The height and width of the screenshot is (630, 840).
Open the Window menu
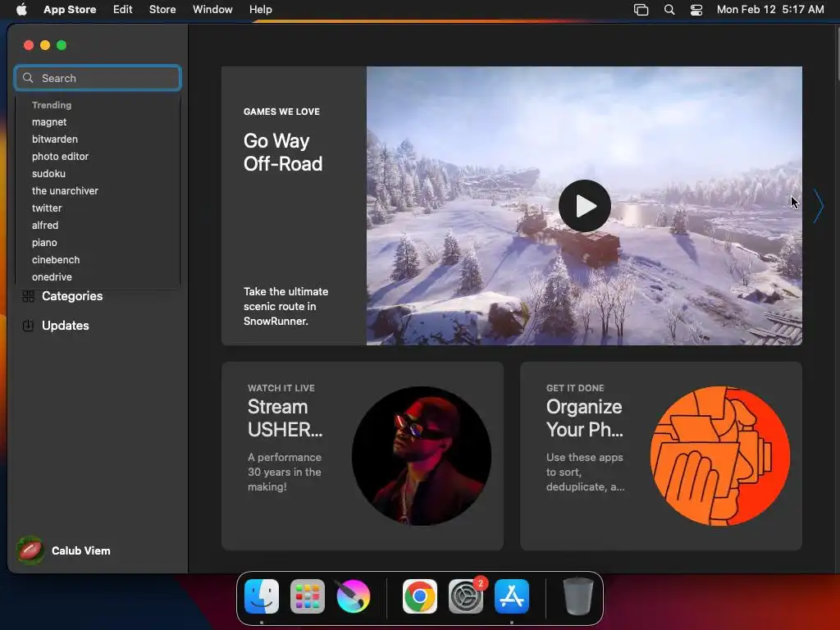[212, 9]
